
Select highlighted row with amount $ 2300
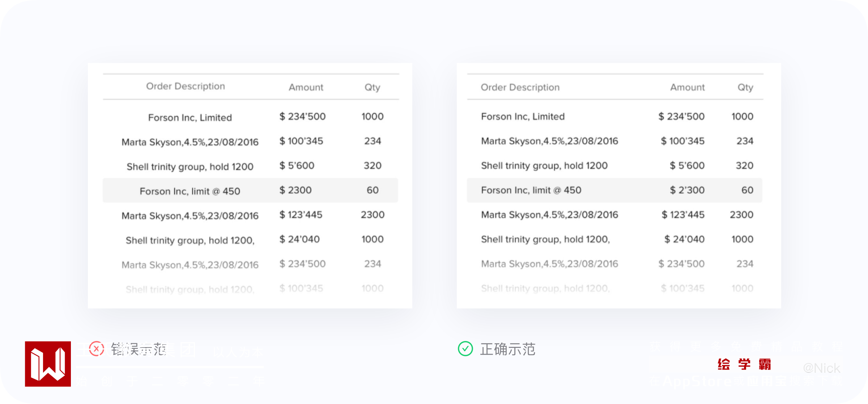click(250, 190)
